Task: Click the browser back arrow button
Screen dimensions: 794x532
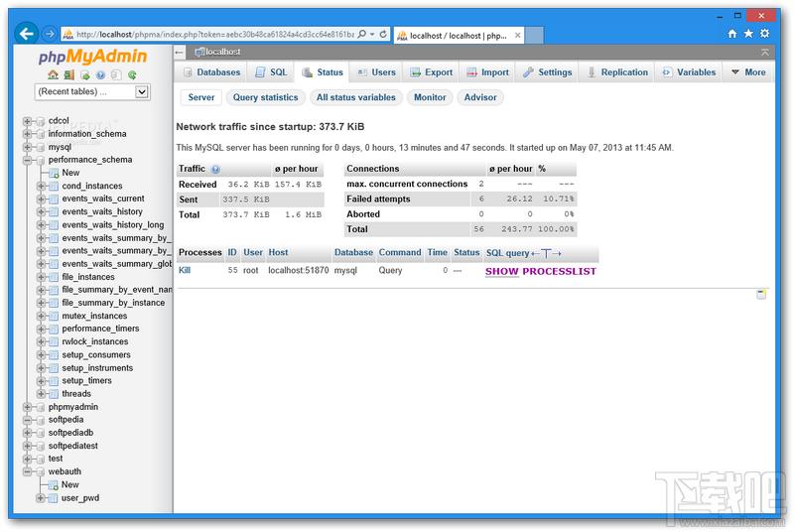Action: click(x=27, y=34)
